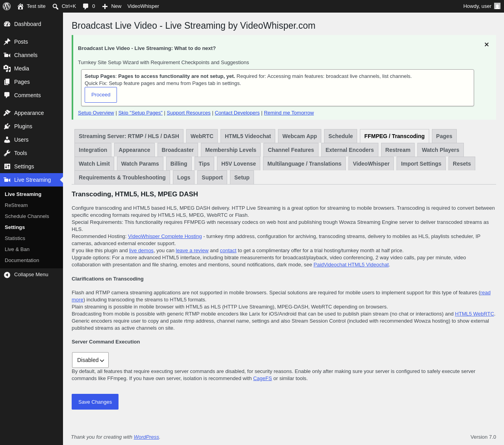Image resolution: width=504 pixels, height=445 pixels.
Task: Open the Watch Params tab
Action: pyautogui.click(x=140, y=164)
